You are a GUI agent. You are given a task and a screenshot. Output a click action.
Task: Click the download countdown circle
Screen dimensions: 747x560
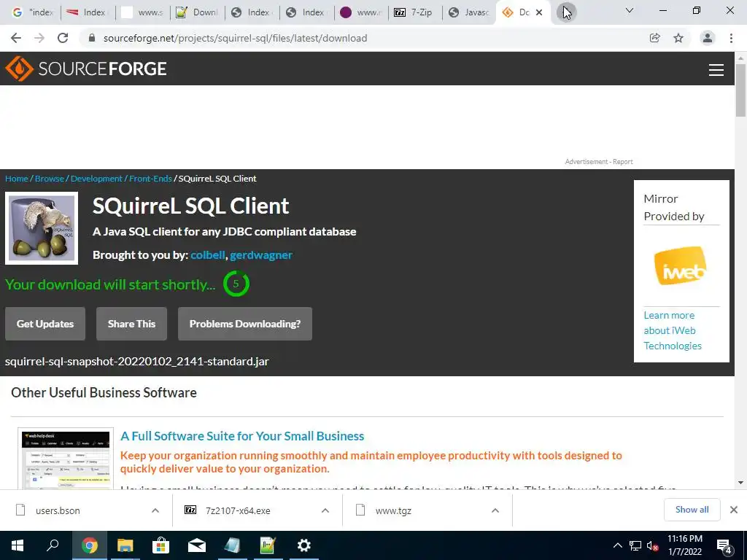click(236, 284)
